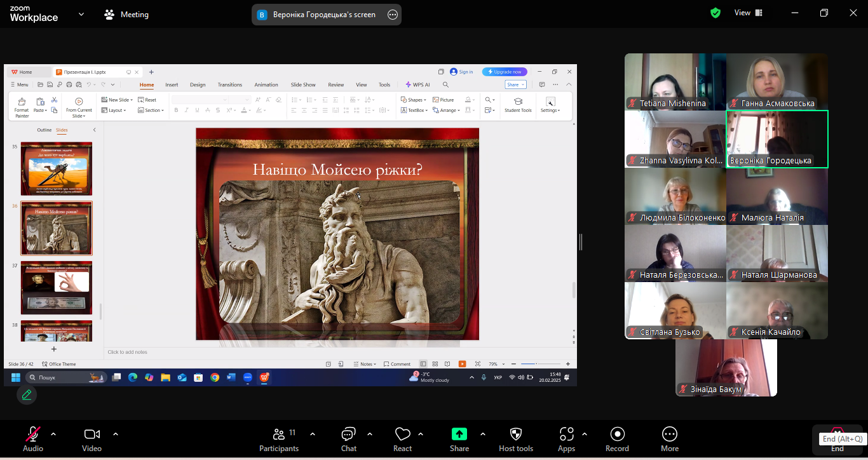Open the Shapes dropdown
The image size is (868, 460).
[414, 100]
